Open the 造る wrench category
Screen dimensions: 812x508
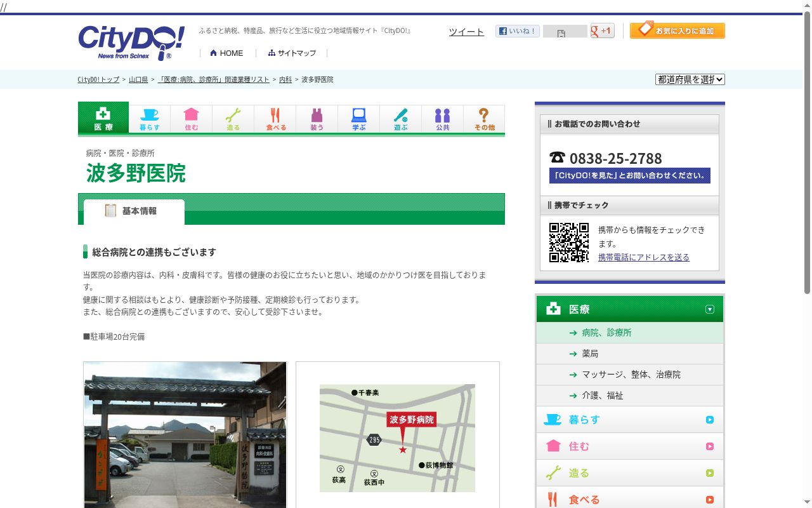(233, 119)
